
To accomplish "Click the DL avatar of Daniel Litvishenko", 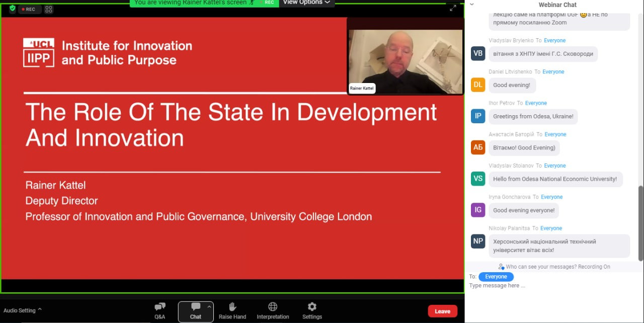I will point(478,85).
